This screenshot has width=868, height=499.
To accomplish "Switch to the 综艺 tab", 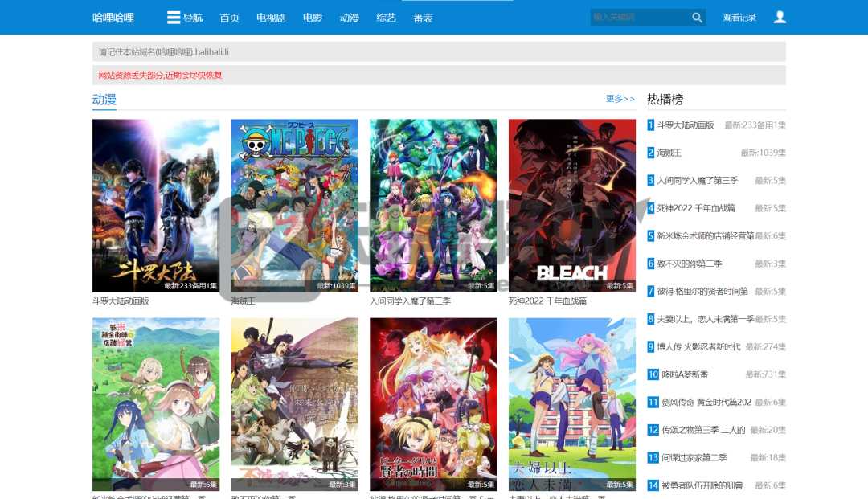I will (x=384, y=17).
